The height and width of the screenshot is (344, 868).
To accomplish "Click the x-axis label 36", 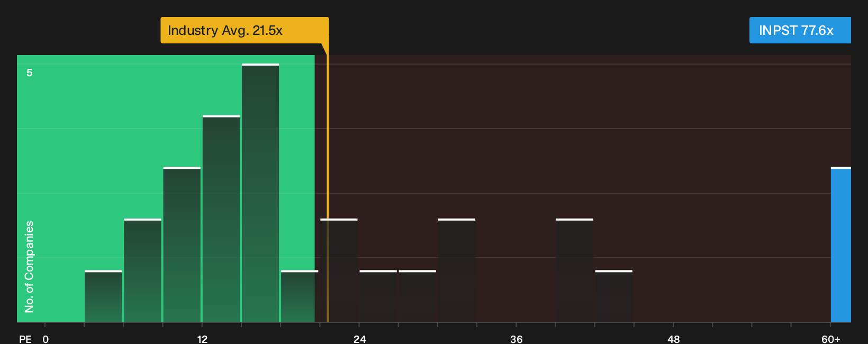I will coord(517,339).
